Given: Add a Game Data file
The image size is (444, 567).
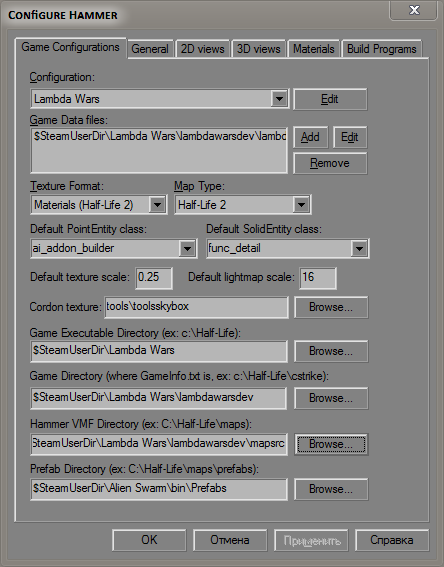Looking at the screenshot, I should [310, 137].
